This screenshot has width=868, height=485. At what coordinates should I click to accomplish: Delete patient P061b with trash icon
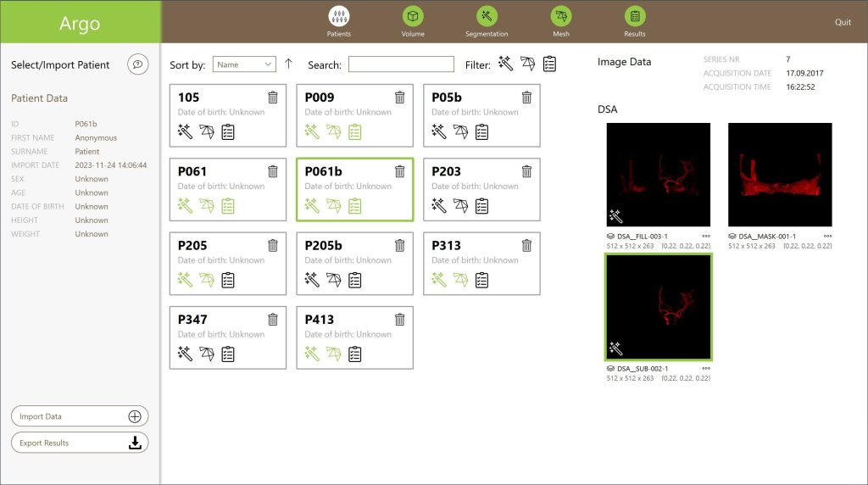tap(400, 171)
